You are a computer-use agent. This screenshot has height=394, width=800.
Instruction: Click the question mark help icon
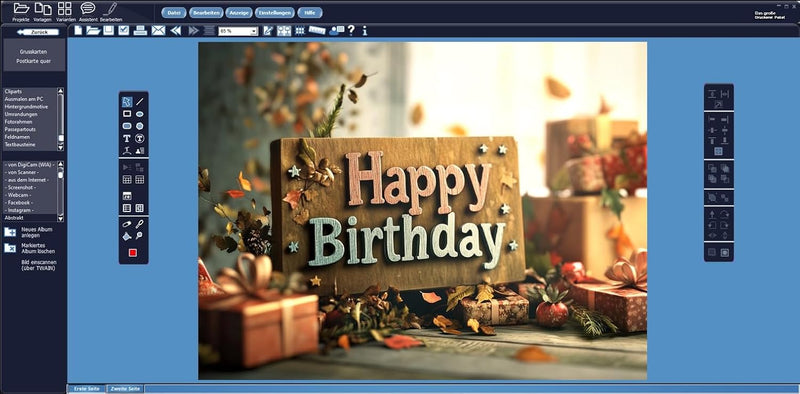(x=351, y=30)
